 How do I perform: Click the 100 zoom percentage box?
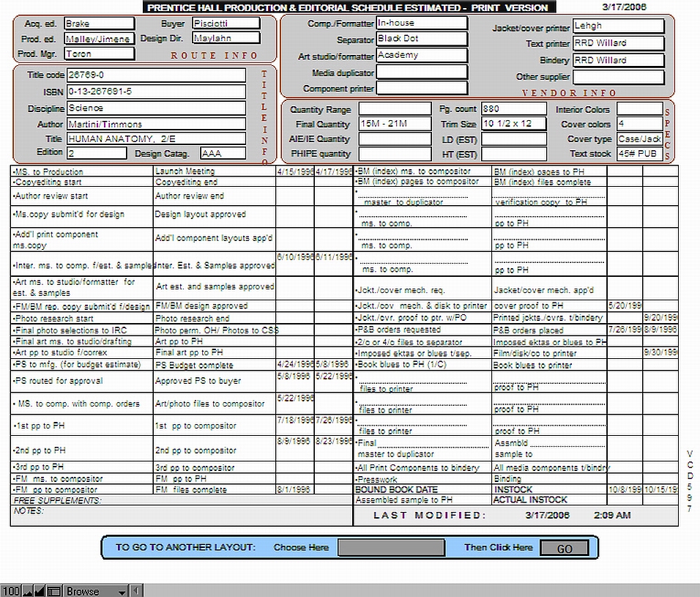(11, 591)
